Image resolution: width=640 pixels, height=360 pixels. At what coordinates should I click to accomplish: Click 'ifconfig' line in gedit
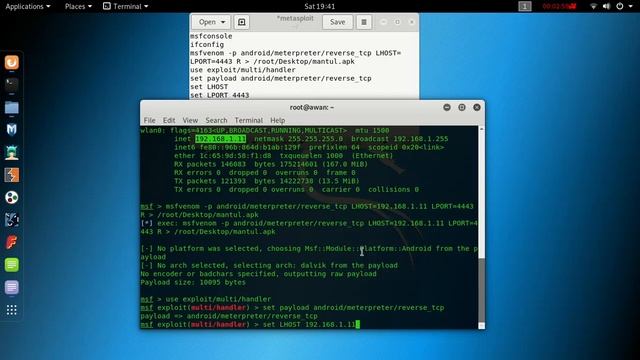[207, 44]
